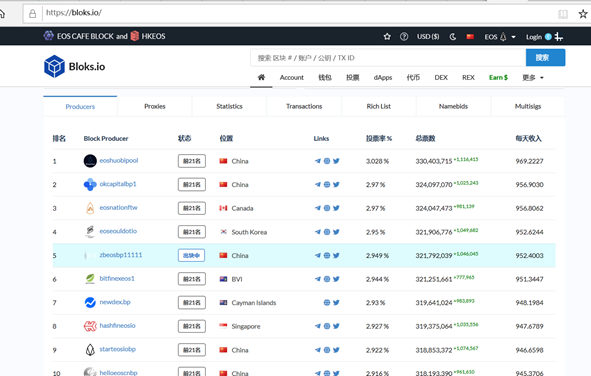Click the Bloks.io cube logo
This screenshot has height=376, width=591.
click(x=54, y=66)
